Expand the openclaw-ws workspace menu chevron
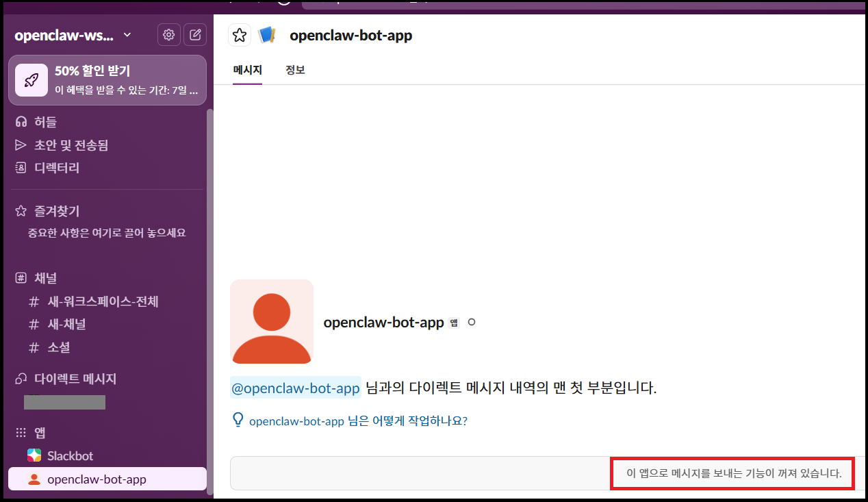Image resolution: width=868 pixels, height=502 pixels. coord(127,35)
